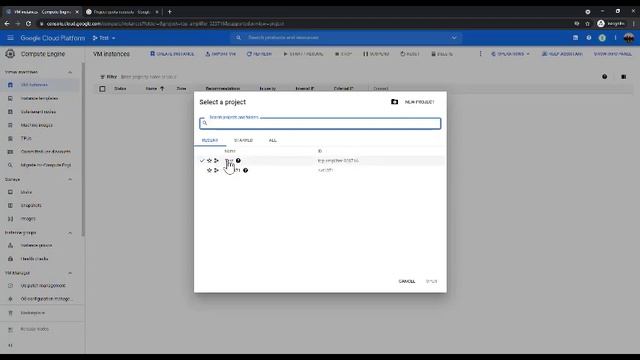
Task: Open the header more options dots
Action: [615, 38]
